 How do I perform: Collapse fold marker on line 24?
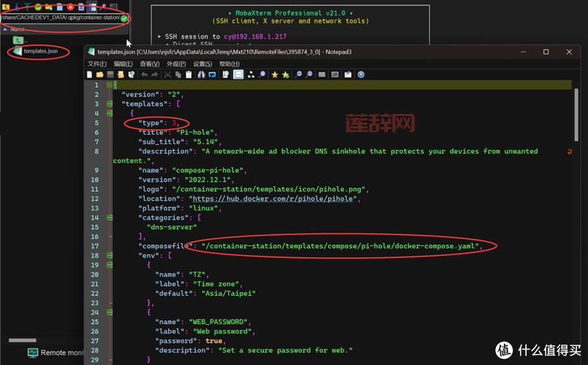click(109, 312)
